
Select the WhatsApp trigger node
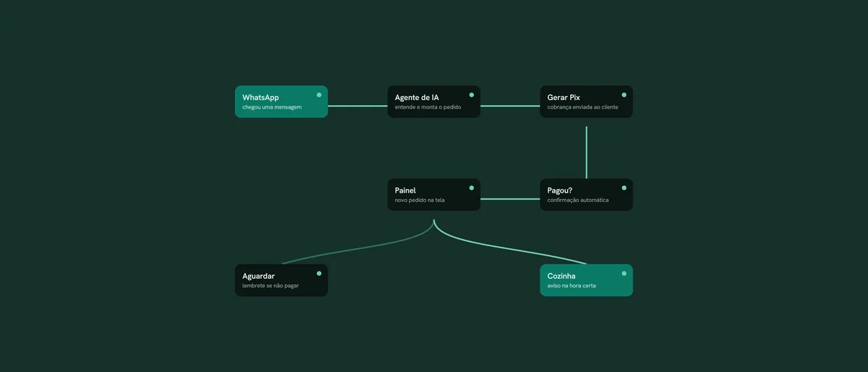pyautogui.click(x=281, y=101)
